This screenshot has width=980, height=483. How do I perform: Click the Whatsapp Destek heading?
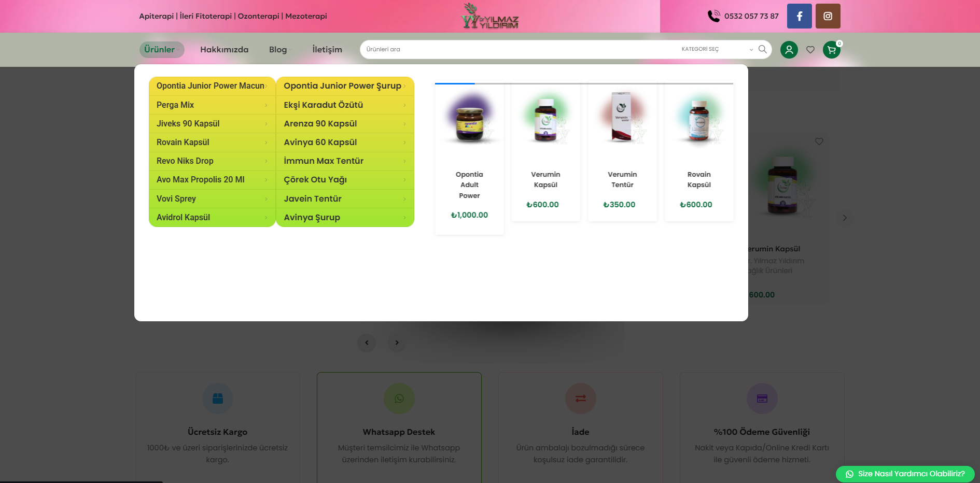399,432
